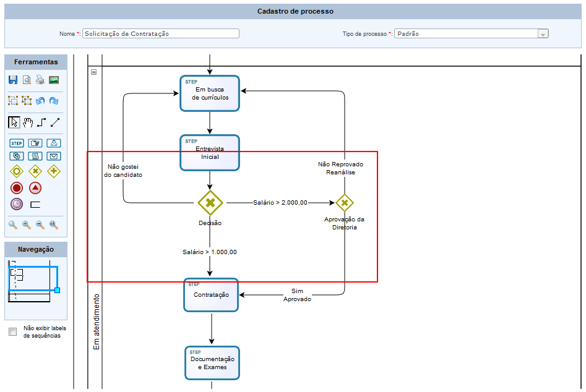Choose the purple clock timer tool
Image resolution: width=586 pixels, height=392 pixels.
(x=17, y=203)
